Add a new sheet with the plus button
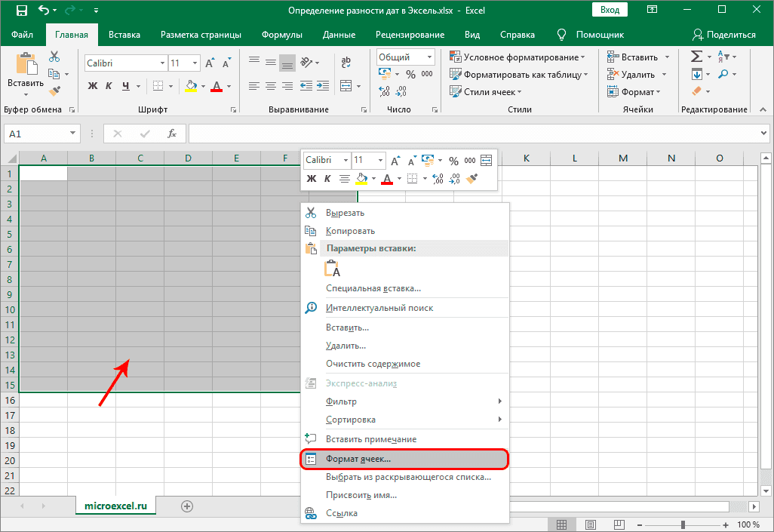774x532 pixels. [x=187, y=506]
